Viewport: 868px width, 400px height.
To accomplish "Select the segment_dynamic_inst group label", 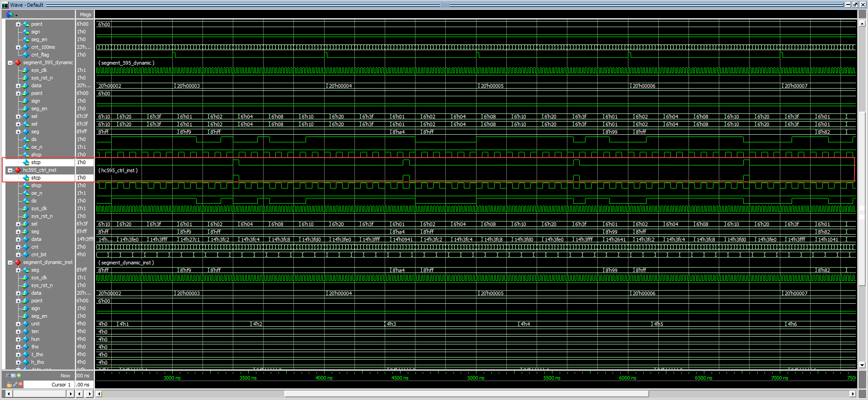I will pos(48,262).
